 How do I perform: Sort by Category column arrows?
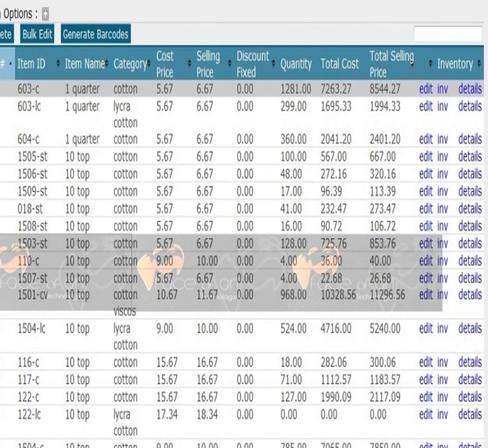pos(149,63)
